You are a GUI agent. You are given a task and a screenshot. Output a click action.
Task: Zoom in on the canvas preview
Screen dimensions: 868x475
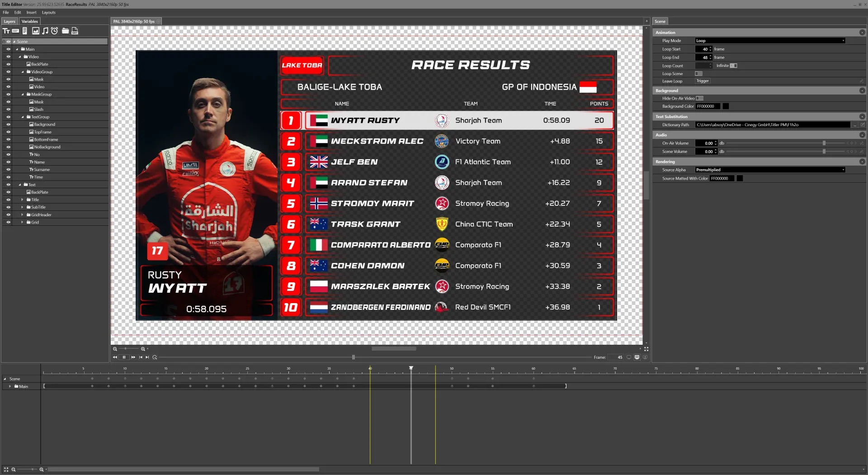click(143, 349)
